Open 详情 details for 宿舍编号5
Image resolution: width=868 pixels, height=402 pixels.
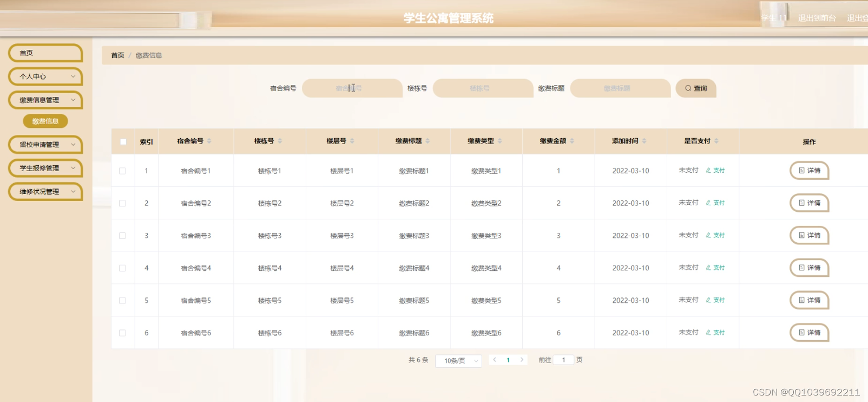810,300
